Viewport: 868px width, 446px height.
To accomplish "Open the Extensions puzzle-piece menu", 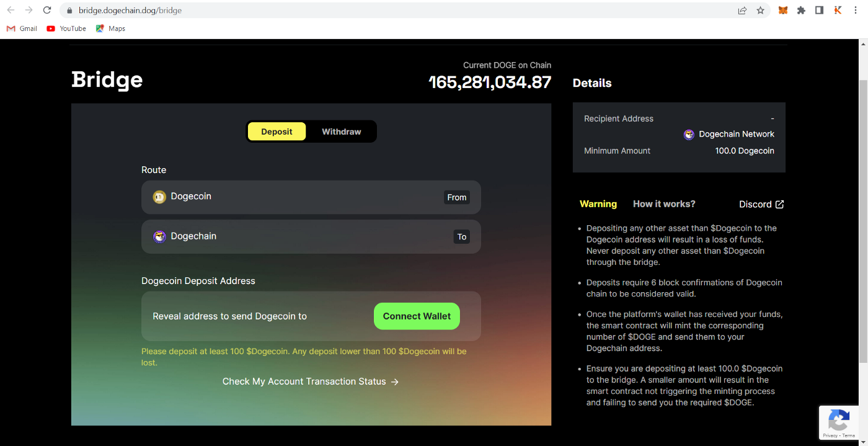I will pyautogui.click(x=801, y=11).
